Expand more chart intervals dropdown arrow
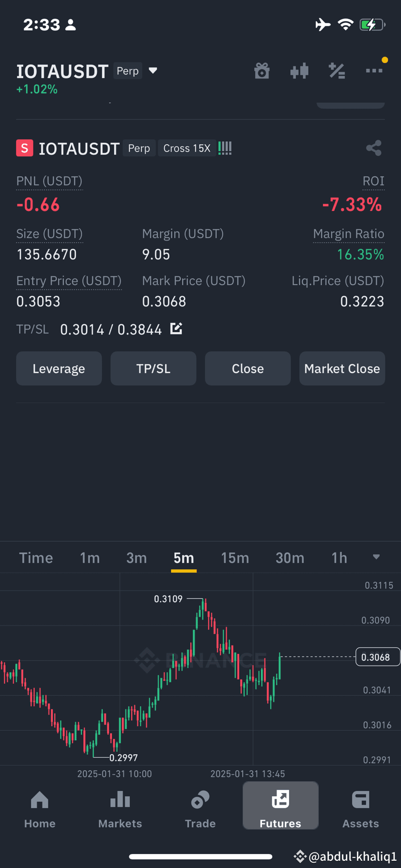Image resolution: width=401 pixels, height=868 pixels. coord(376,557)
